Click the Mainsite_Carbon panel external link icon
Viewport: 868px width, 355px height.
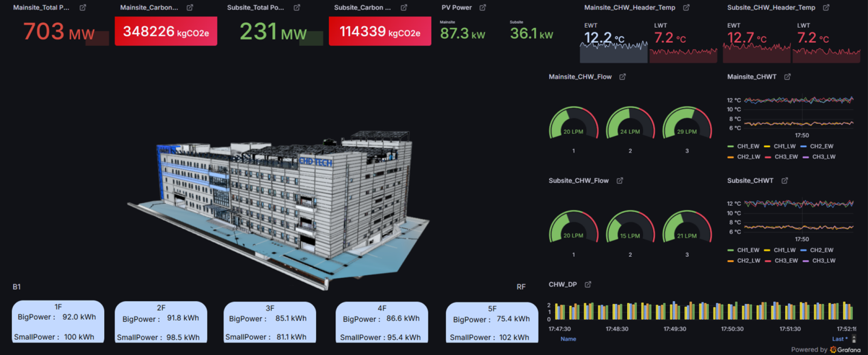(190, 7)
